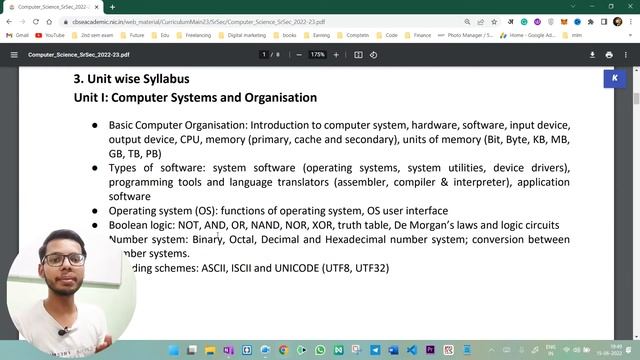640x360 pixels.
Task: Open the Photo Manager bookmark
Action: coord(465,35)
